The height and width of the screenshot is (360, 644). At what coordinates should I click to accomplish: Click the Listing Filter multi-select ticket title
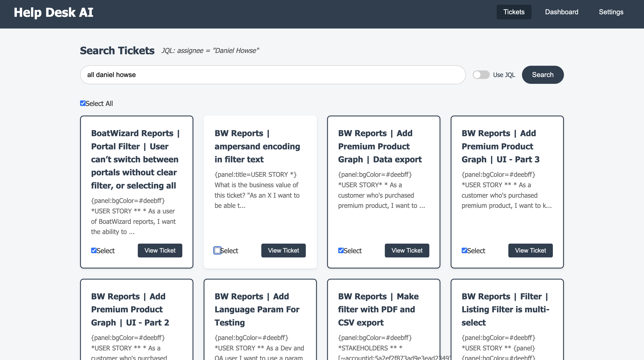coord(505,309)
